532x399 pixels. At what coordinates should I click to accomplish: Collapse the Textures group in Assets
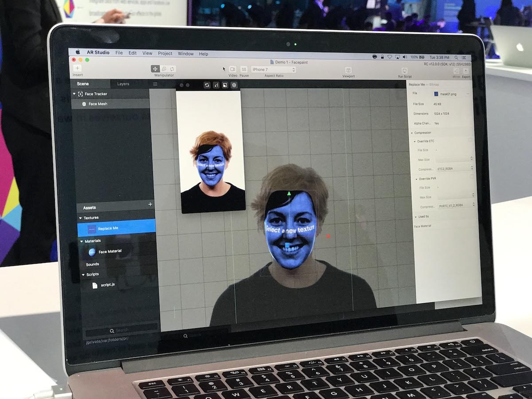81,218
